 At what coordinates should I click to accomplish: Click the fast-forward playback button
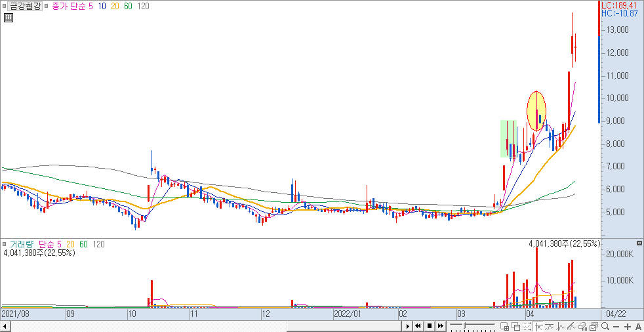click(x=440, y=326)
